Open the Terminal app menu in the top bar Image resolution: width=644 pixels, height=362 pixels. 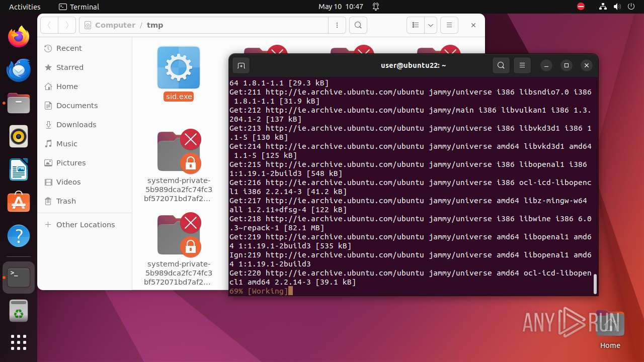79,7
